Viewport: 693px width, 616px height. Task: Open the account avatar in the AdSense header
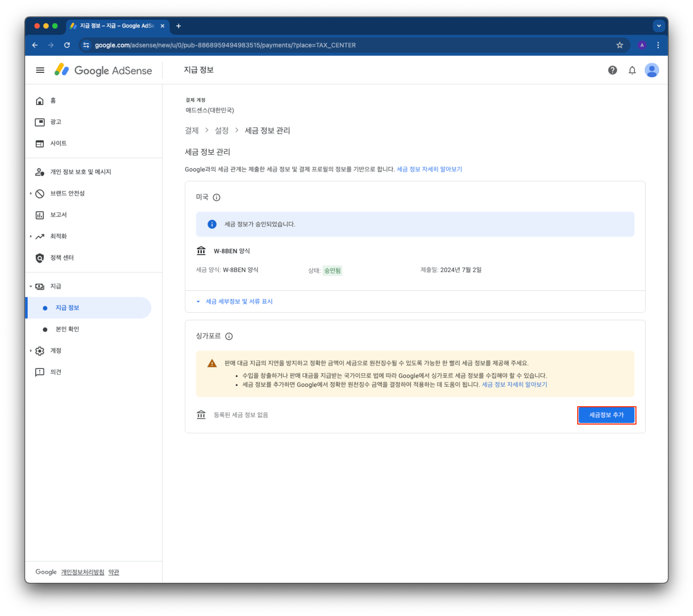click(x=651, y=70)
